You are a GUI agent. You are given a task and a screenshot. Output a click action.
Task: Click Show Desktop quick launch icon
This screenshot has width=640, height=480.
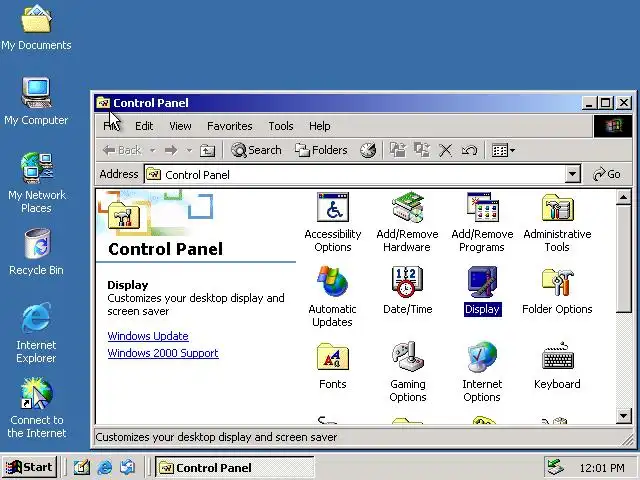(x=81, y=467)
